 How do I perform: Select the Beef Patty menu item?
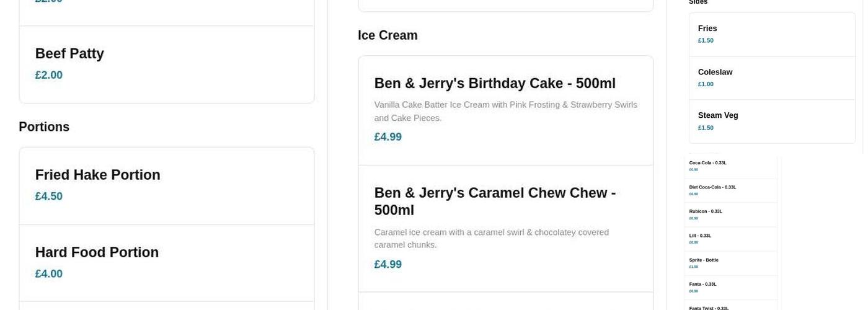pyautogui.click(x=166, y=64)
